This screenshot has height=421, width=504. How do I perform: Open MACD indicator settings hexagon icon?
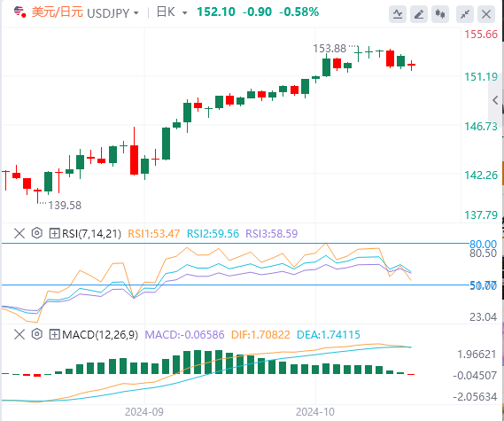37,334
